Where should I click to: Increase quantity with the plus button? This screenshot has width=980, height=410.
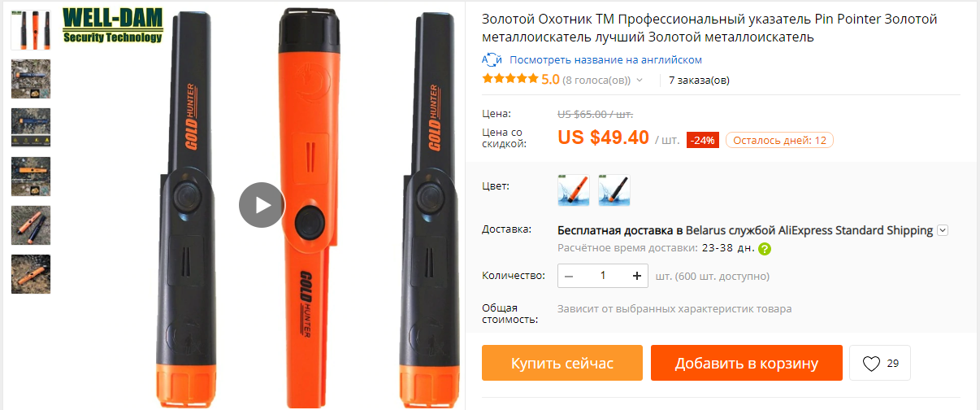(x=636, y=276)
